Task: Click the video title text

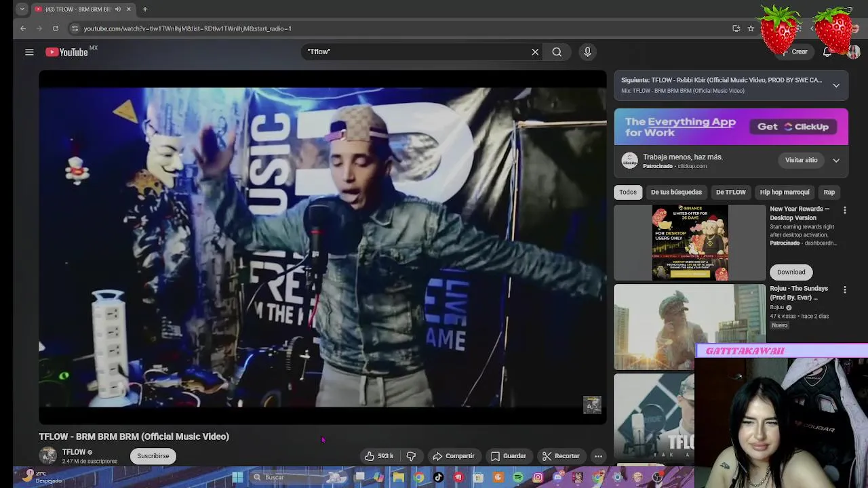Action: tap(134, 436)
